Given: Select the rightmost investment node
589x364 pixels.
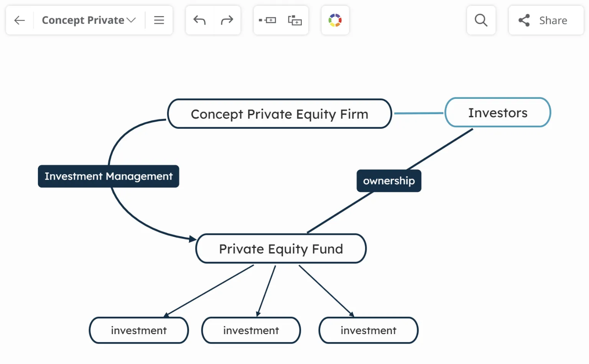Looking at the screenshot, I should (368, 330).
